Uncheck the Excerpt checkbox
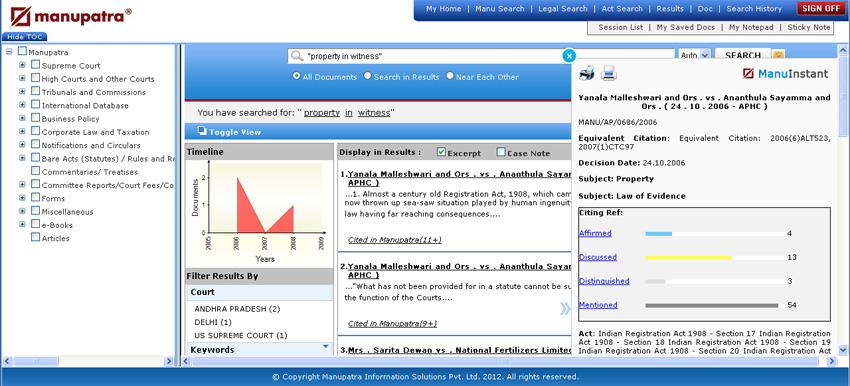The image size is (850, 386). point(441,152)
